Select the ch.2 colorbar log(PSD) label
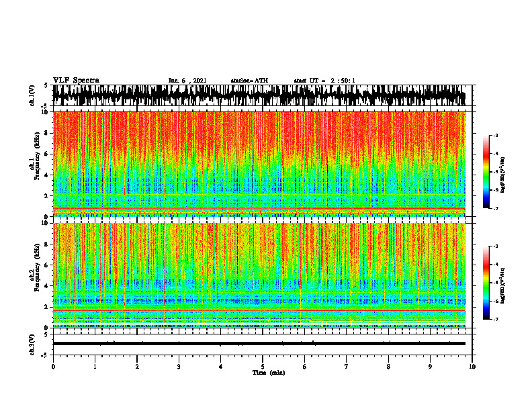 [503, 286]
